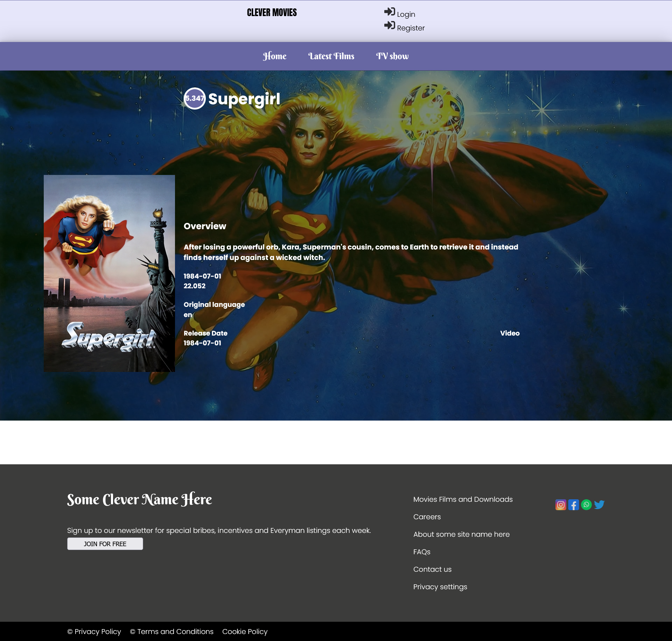This screenshot has width=672, height=641.
Task: Click the Instagram icon in footer
Action: 561,505
